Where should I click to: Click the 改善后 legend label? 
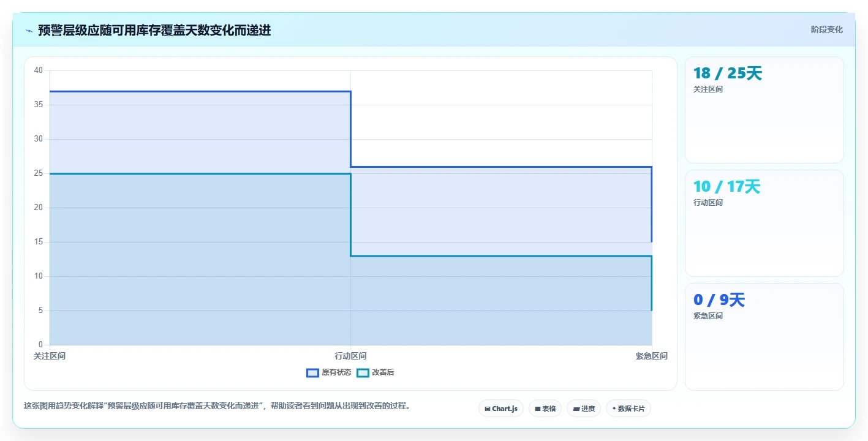tap(383, 372)
